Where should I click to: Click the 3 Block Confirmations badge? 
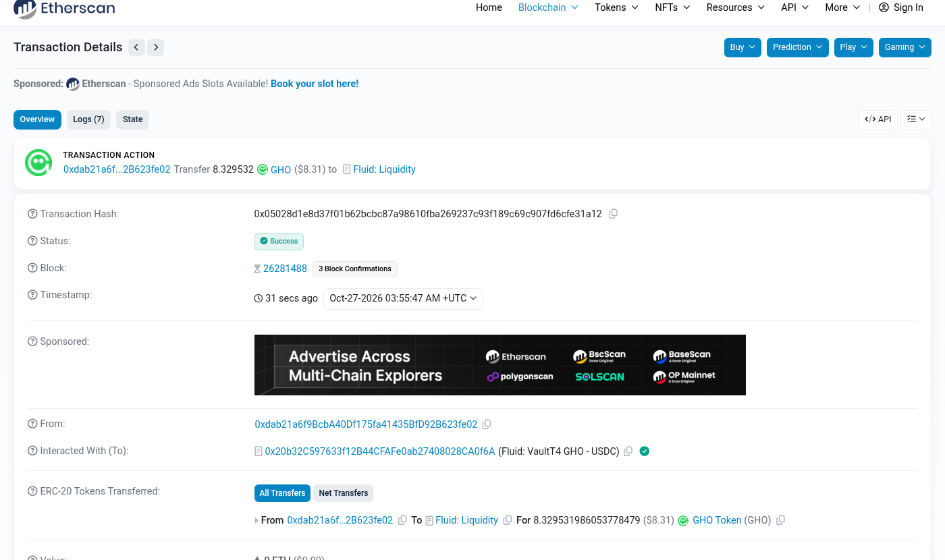355,269
